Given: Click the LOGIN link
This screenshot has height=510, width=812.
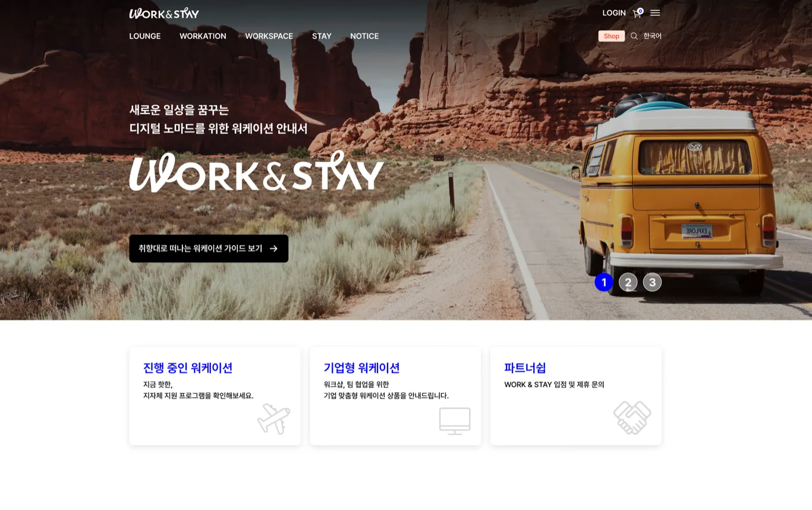Looking at the screenshot, I should (614, 13).
